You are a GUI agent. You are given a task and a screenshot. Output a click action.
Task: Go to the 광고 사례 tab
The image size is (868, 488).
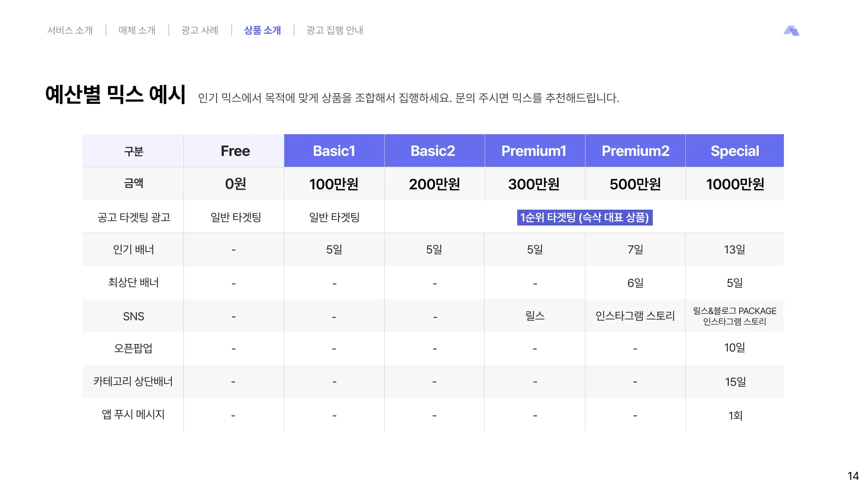coord(200,30)
